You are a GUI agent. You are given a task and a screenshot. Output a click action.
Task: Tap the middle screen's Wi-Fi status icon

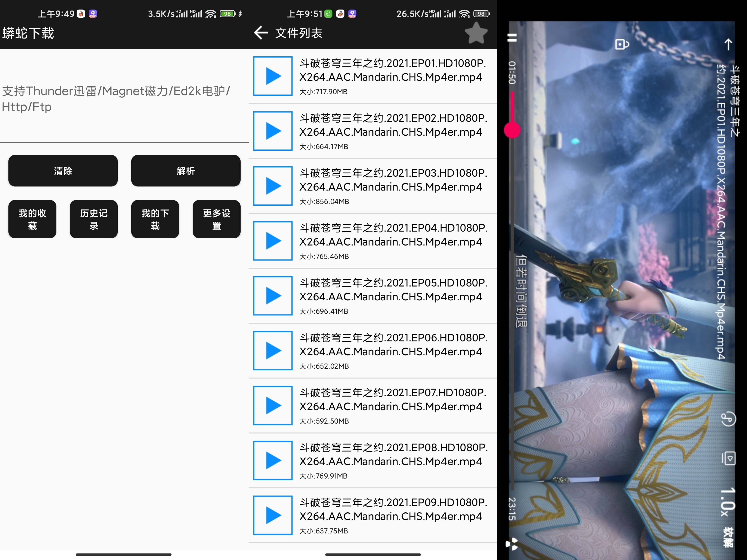464,13
